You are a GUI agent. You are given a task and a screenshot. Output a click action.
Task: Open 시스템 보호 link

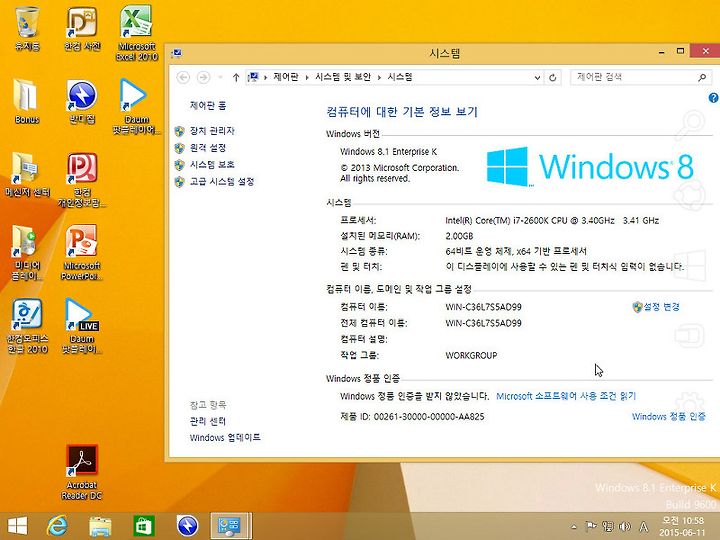(x=212, y=164)
